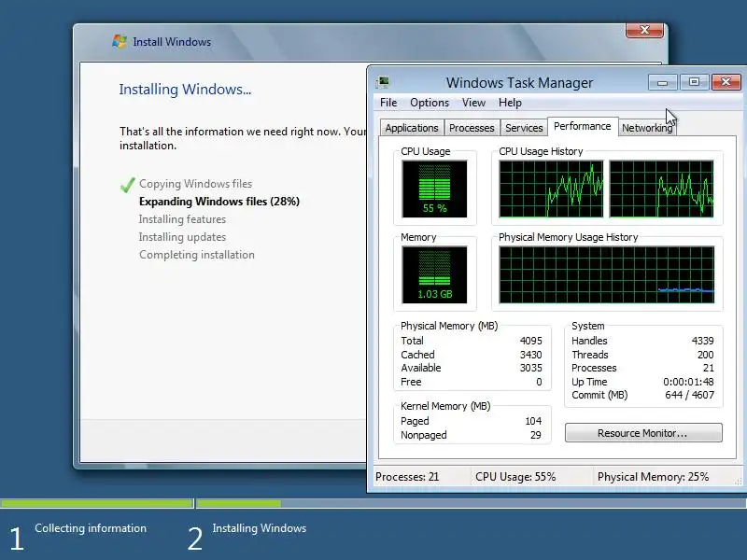
Task: Maximize the Task Manager window
Action: click(694, 82)
